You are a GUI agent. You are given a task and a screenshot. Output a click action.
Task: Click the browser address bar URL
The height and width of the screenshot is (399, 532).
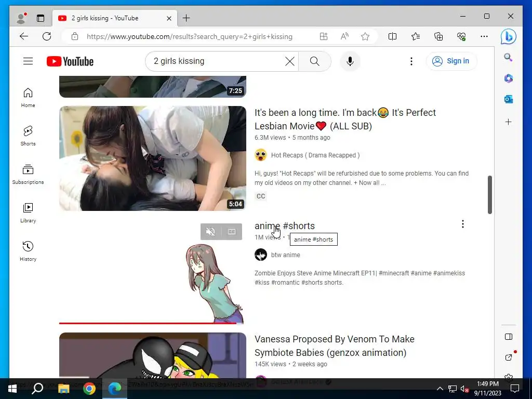click(189, 37)
